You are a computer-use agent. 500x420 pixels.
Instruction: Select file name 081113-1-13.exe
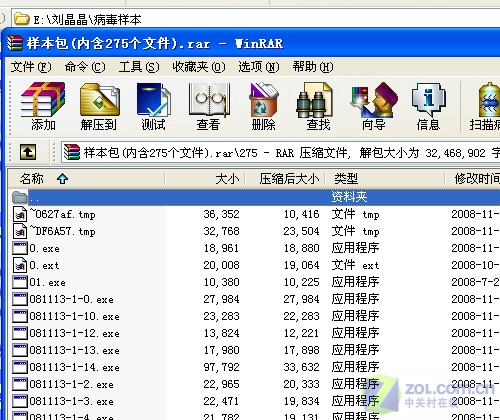(x=74, y=350)
